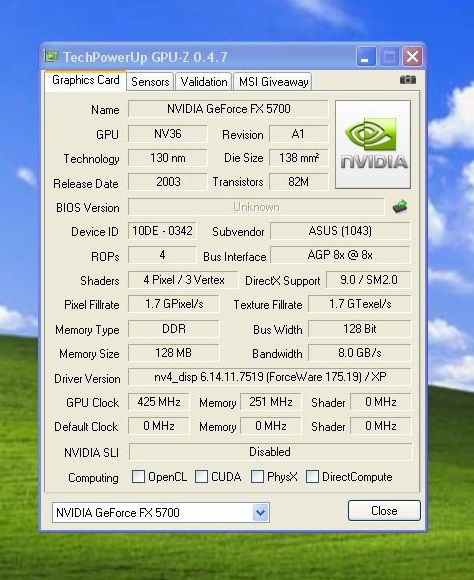
Task: Click the Close button
Action: pyautogui.click(x=384, y=511)
